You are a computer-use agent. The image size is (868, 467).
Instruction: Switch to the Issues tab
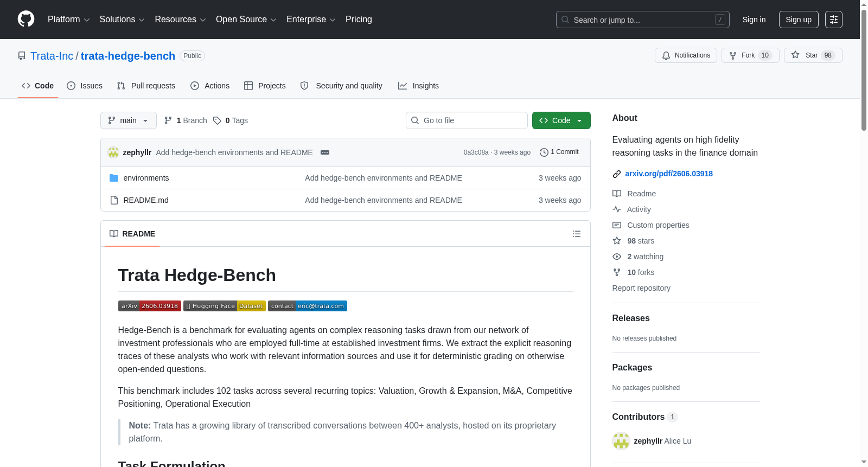click(x=85, y=86)
